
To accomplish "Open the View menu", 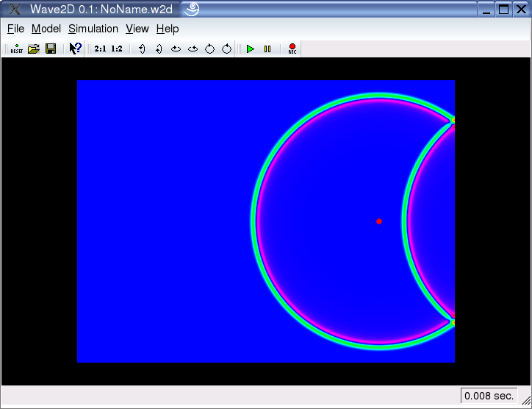I will pos(137,29).
